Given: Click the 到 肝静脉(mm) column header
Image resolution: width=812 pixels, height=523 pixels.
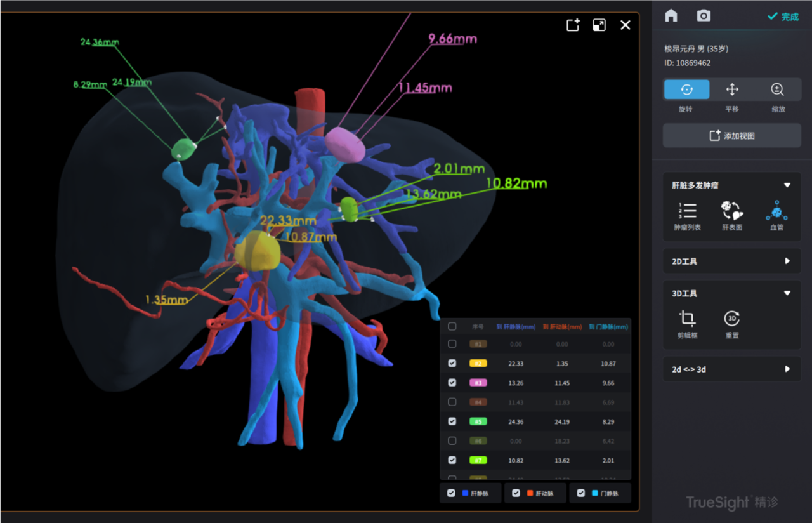Looking at the screenshot, I should (x=516, y=327).
